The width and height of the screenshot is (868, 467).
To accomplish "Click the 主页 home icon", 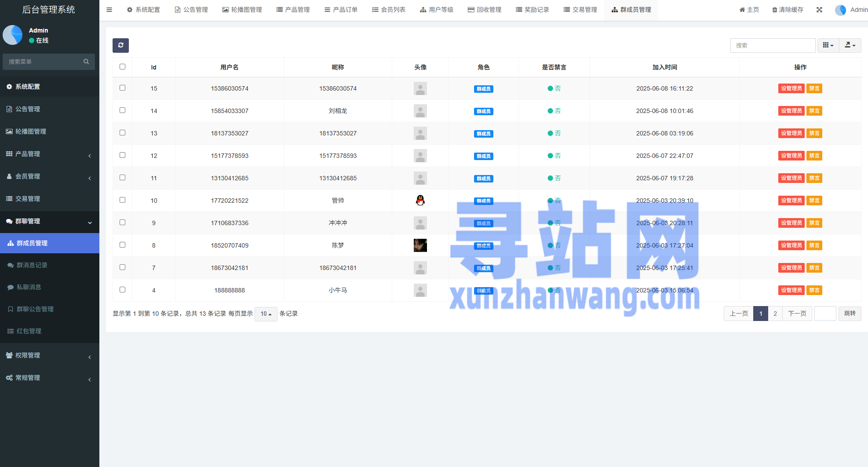I will pyautogui.click(x=742, y=10).
